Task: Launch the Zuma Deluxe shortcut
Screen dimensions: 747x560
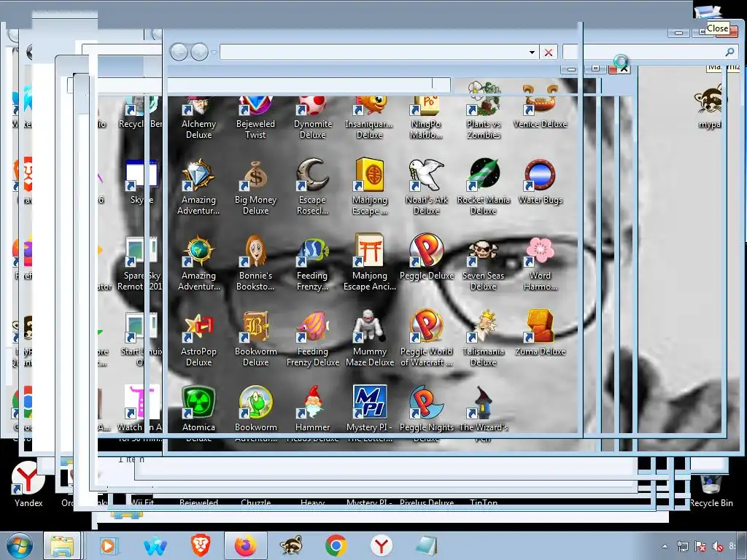Action: (x=541, y=333)
